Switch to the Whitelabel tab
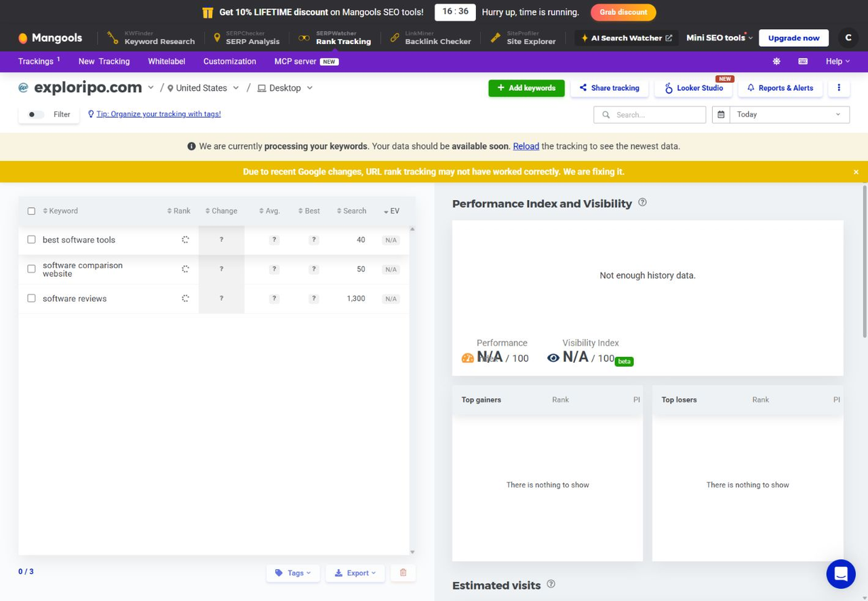This screenshot has height=601, width=868. pos(167,61)
